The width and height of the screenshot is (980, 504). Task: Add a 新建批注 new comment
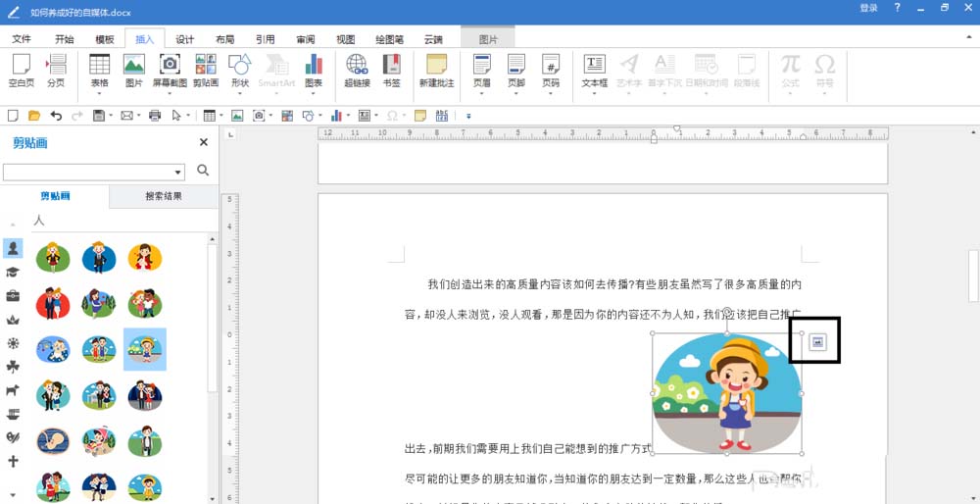pos(436,70)
